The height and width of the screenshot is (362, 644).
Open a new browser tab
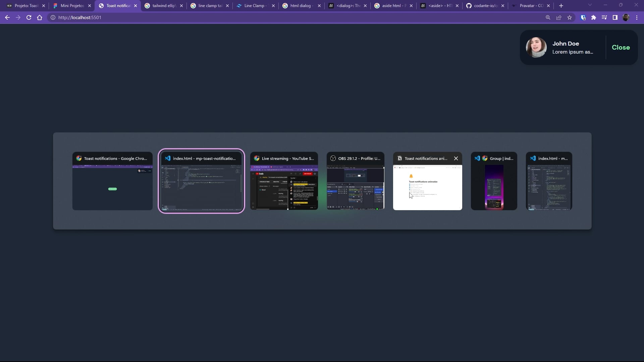pos(561,6)
